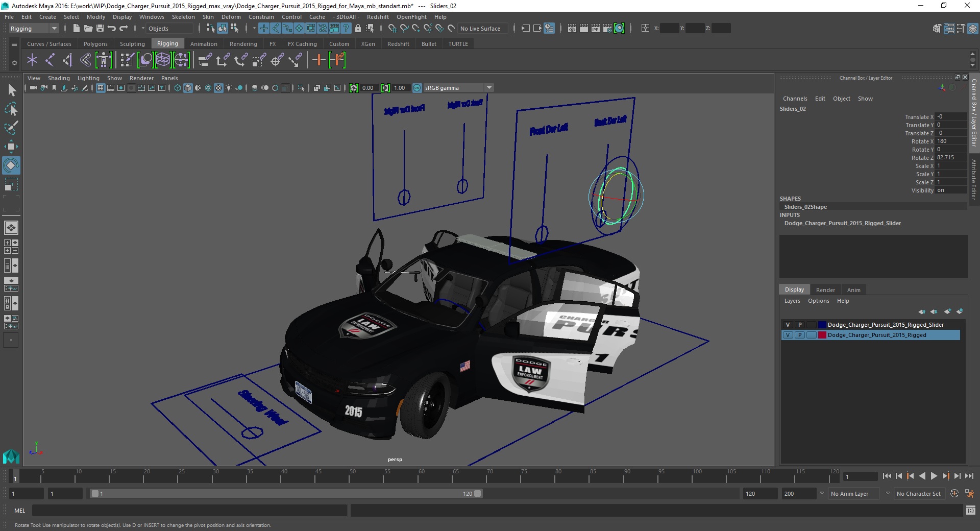980x531 pixels.
Task: Toggle playback P on Rigged_Slider layer
Action: [800, 325]
